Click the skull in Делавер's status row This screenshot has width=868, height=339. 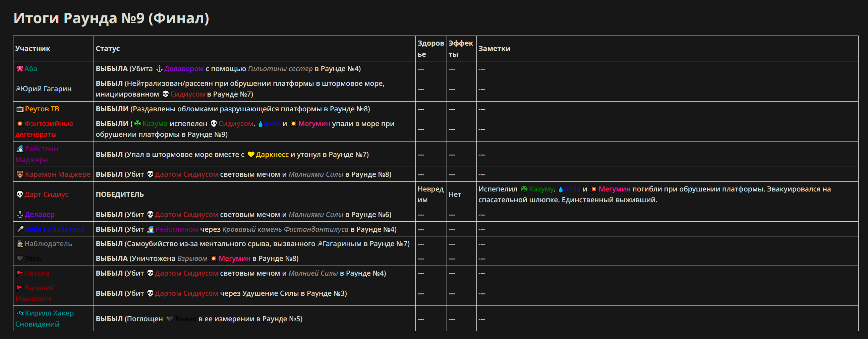coord(150,215)
